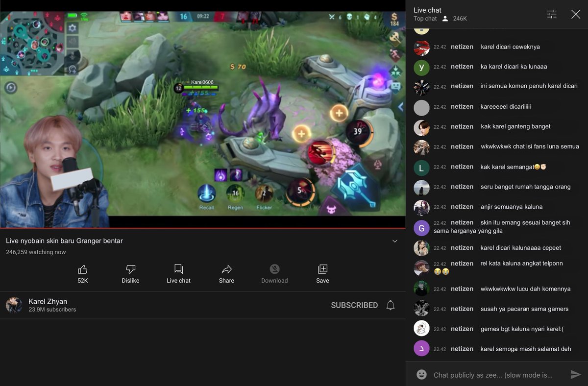Click the green 'y' avatar in chat
588x386 pixels.
coord(421,68)
